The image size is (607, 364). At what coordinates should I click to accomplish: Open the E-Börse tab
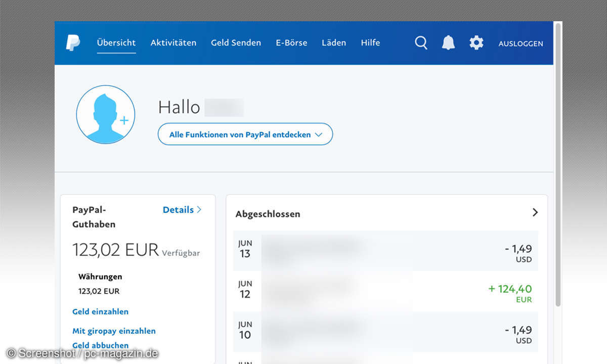coord(291,43)
